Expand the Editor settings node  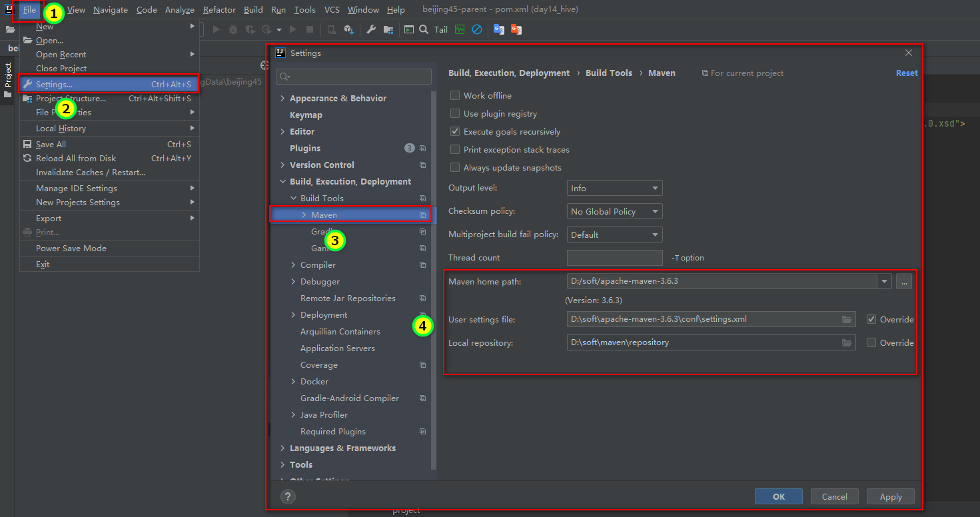click(282, 132)
